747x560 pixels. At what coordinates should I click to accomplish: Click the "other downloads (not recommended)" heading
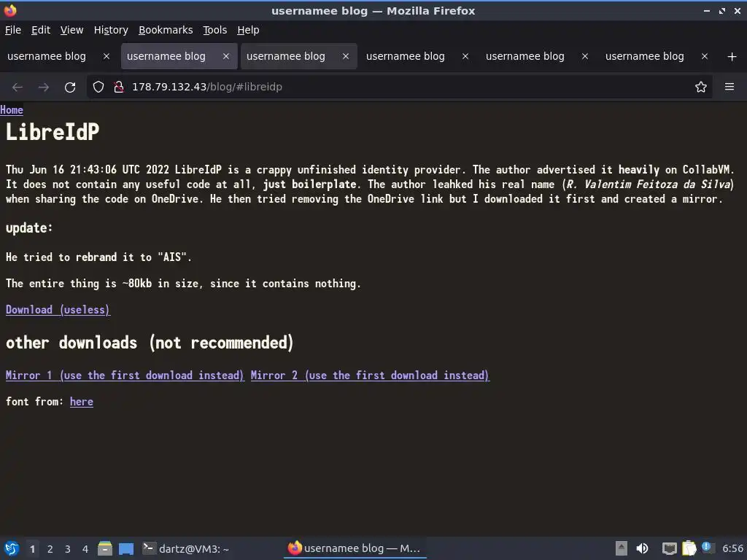click(150, 343)
